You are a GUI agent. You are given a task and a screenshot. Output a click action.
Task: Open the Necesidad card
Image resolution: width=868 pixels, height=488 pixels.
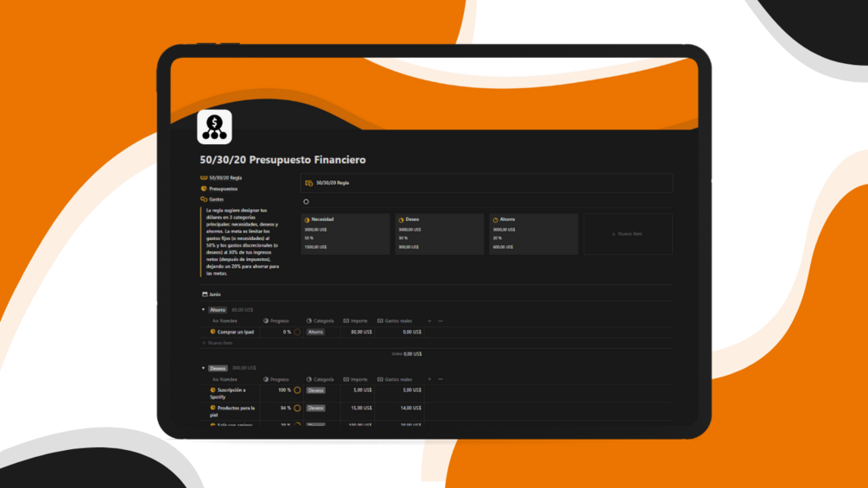(345, 234)
